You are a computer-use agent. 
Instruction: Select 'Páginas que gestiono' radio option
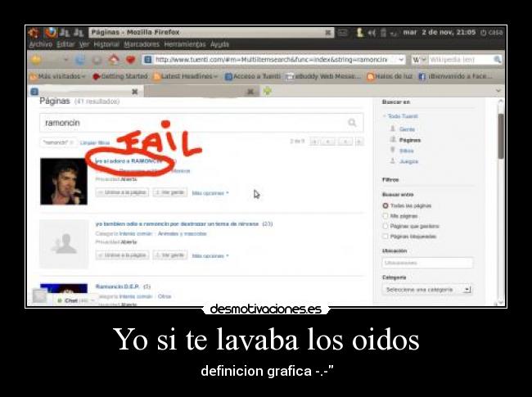(x=385, y=226)
